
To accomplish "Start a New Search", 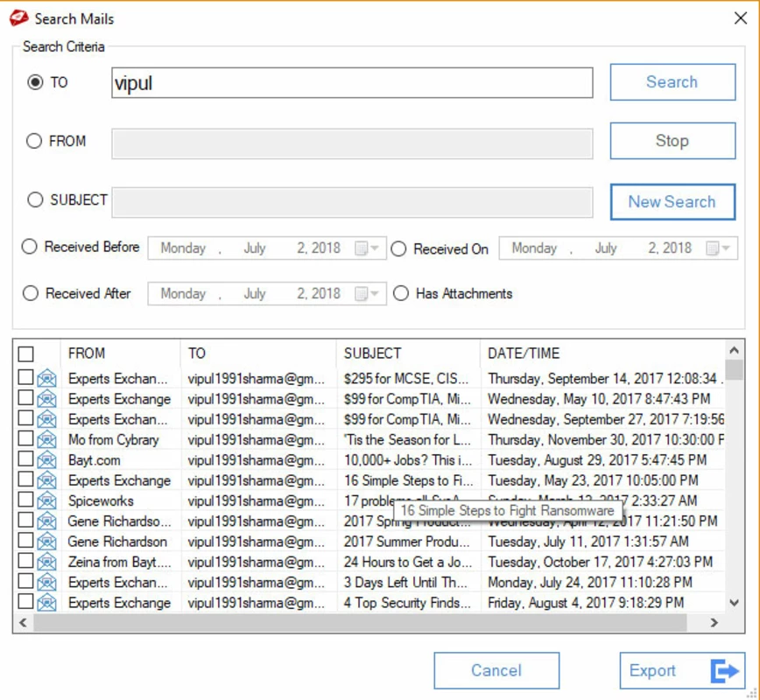I will coord(672,201).
